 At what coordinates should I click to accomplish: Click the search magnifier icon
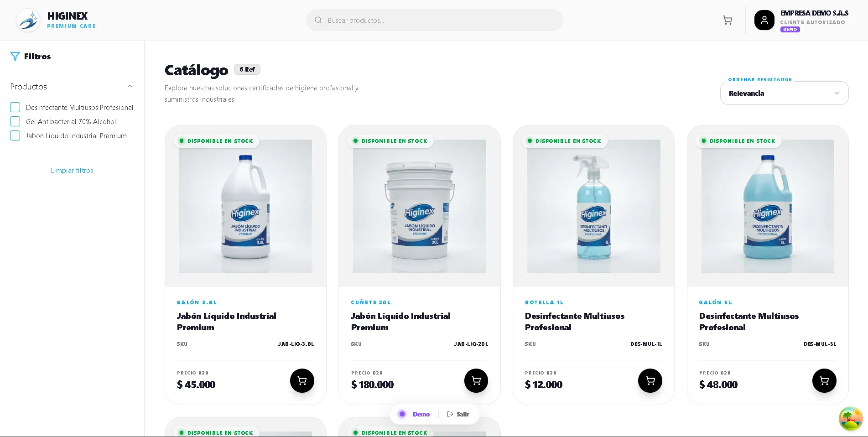click(x=318, y=20)
